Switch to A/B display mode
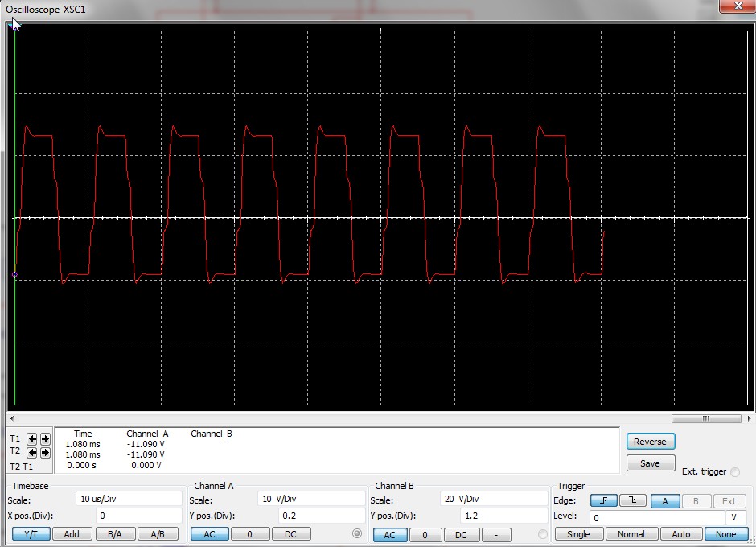Screen dimensions: 756x547 [158, 534]
